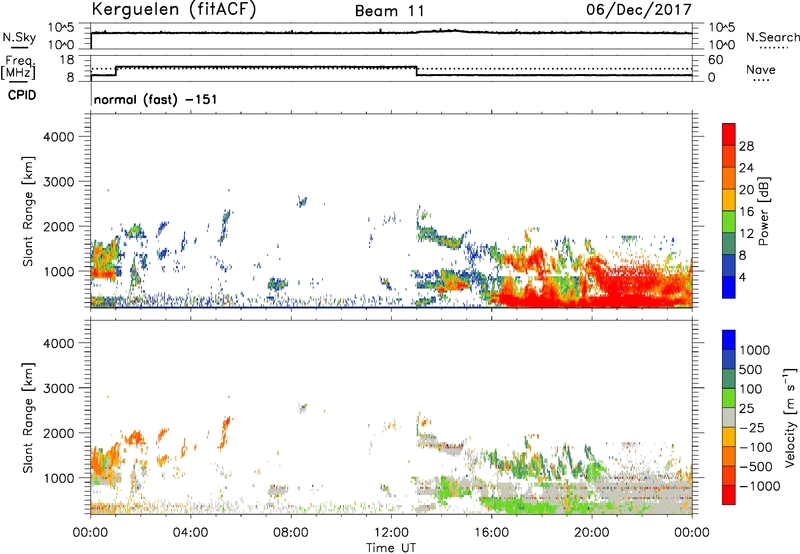Click the "-100" velocity colorbar label
800x554 pixels.
756,447
